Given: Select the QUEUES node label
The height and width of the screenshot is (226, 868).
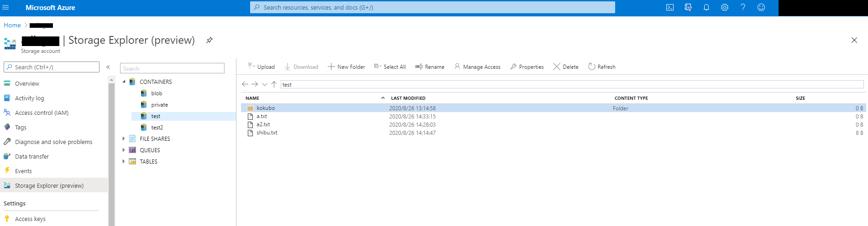Looking at the screenshot, I should click(x=150, y=150).
